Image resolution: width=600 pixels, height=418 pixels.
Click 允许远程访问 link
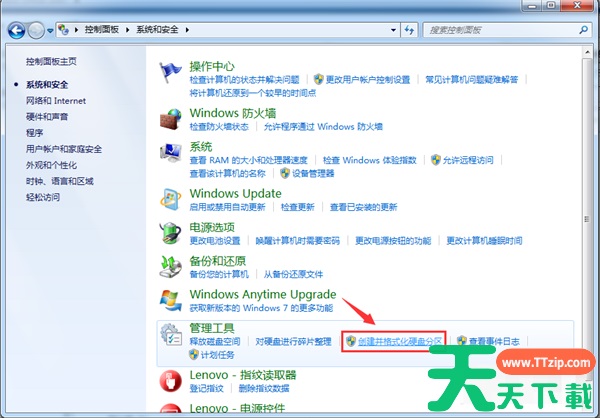click(468, 160)
